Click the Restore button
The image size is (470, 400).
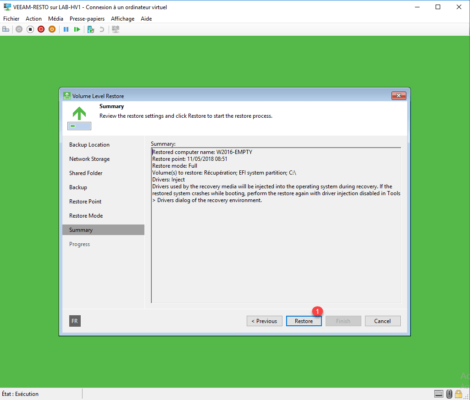coord(304,321)
